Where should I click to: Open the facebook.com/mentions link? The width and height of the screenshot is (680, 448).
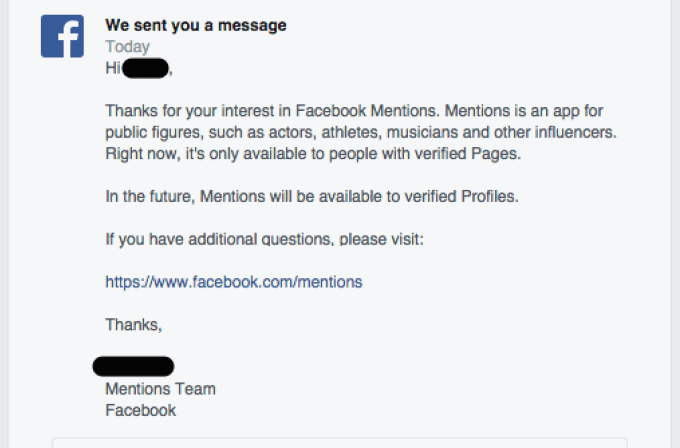233,282
